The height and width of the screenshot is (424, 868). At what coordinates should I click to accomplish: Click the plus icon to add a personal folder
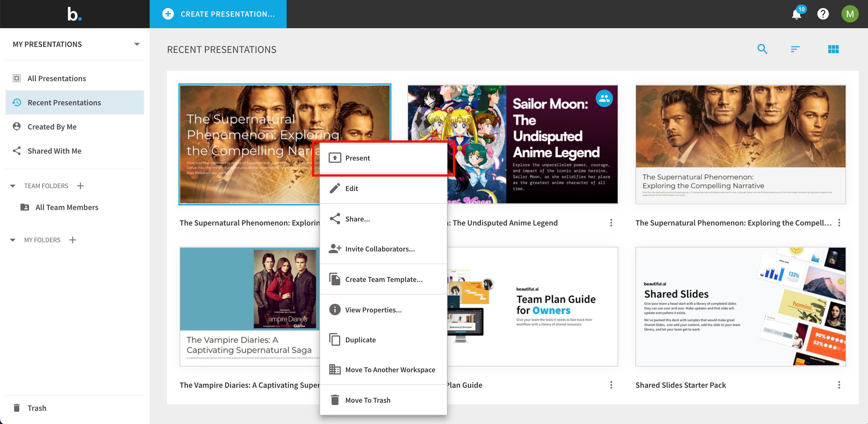point(73,240)
